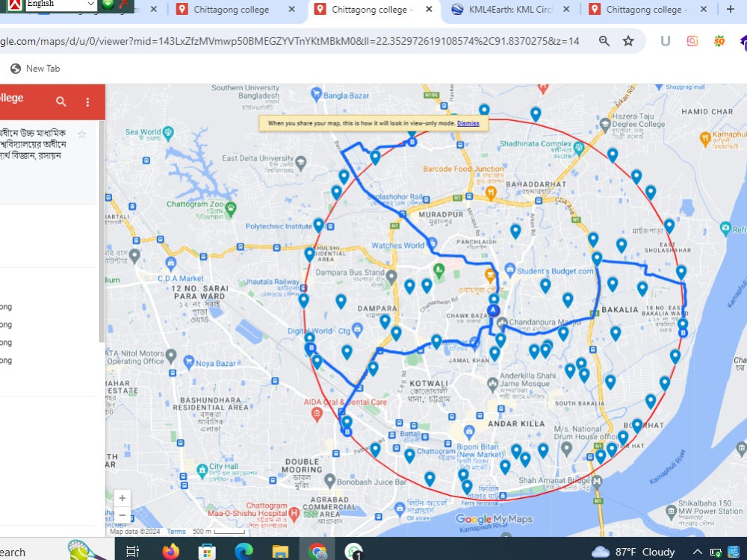Open Microsoft Edge from the taskbar
Screen dimensions: 747x560
(x=244, y=552)
